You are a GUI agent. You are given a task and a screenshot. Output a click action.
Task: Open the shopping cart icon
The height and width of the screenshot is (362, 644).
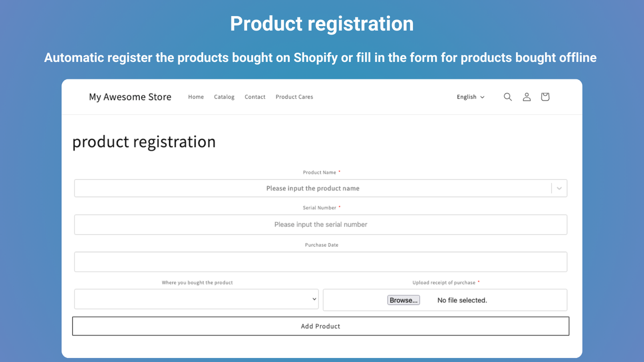coord(545,97)
